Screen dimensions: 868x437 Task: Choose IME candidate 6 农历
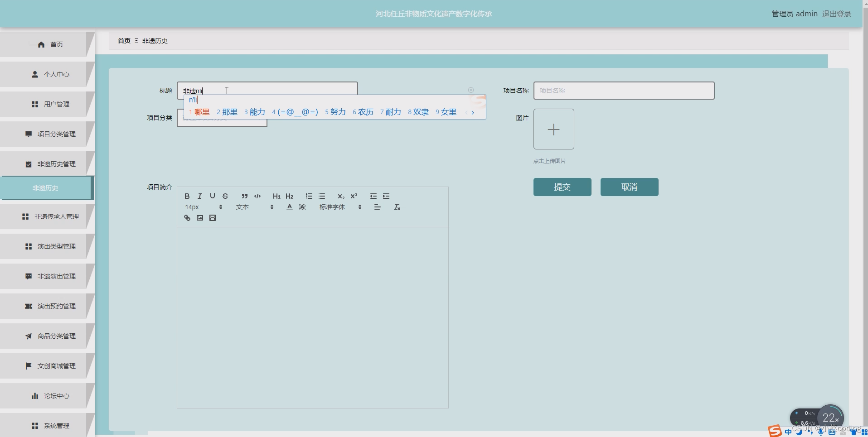tap(363, 112)
